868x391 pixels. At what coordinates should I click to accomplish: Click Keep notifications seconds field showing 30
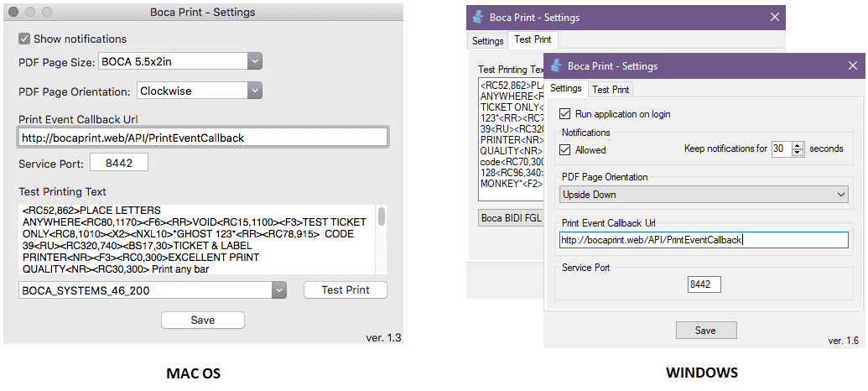pos(782,149)
